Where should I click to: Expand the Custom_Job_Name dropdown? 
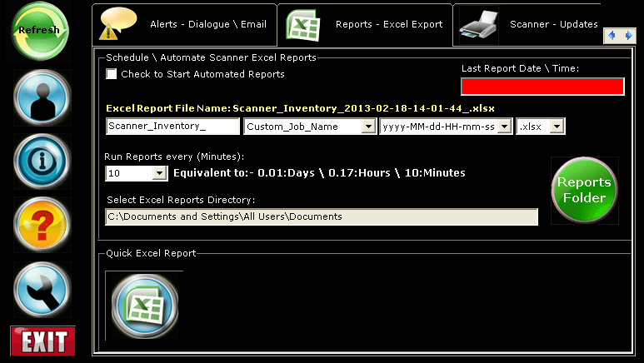[x=368, y=127]
